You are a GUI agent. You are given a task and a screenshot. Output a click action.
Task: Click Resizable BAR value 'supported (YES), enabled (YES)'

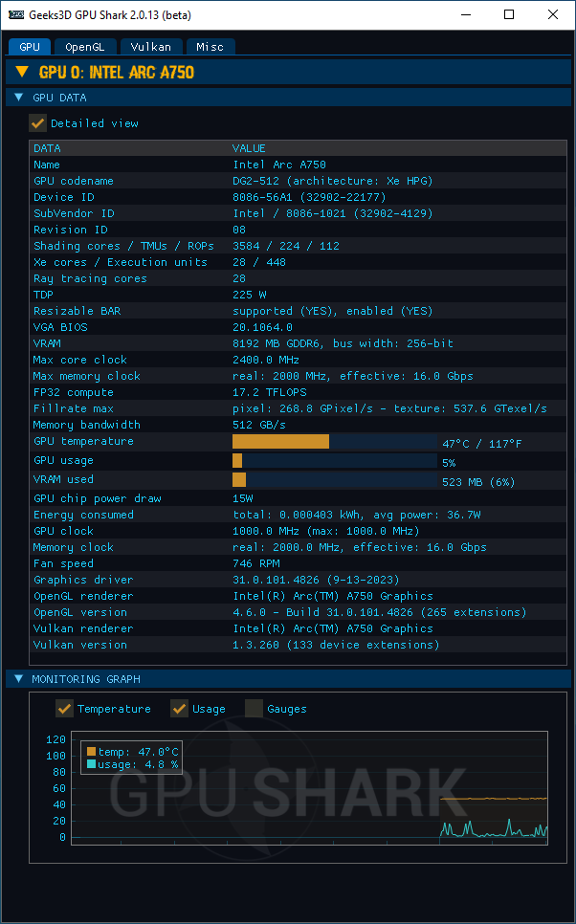[x=333, y=311]
